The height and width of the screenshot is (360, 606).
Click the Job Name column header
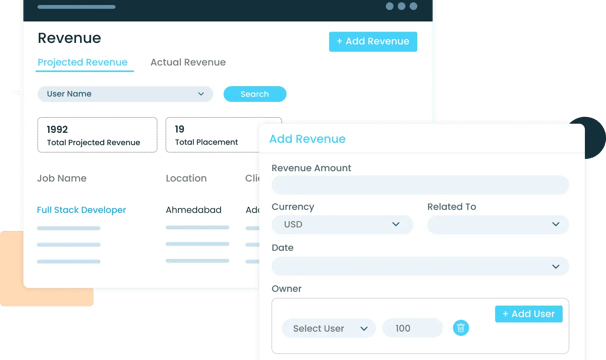[62, 178]
